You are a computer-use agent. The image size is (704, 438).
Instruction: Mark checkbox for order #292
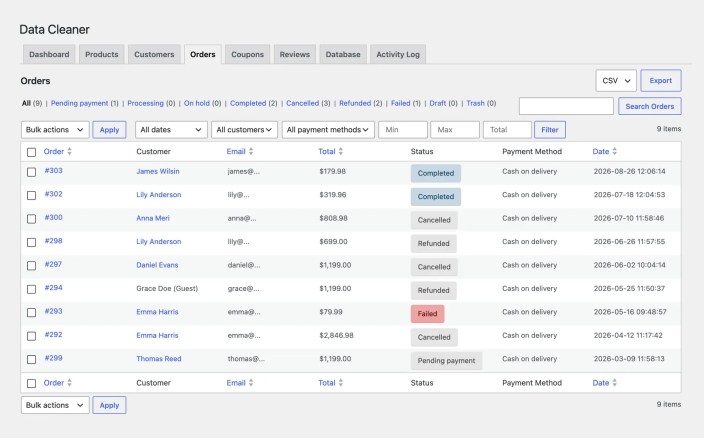(31, 336)
